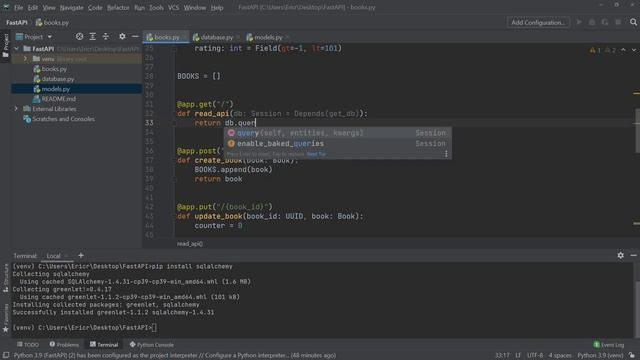The width and height of the screenshot is (640, 360).
Task: Open the Window menu
Action: (x=195, y=7)
